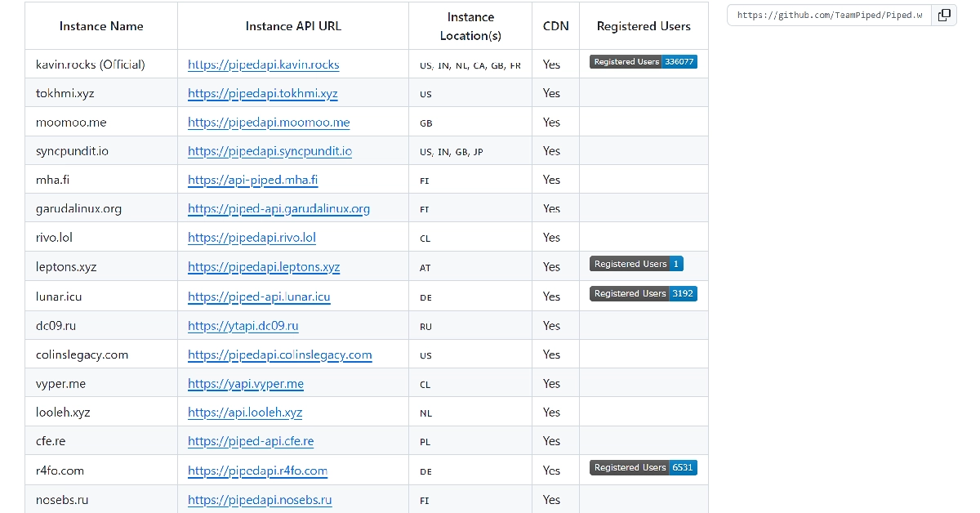Open the piped-api.cfe.re link
This screenshot has width=980, height=513.
251,441
